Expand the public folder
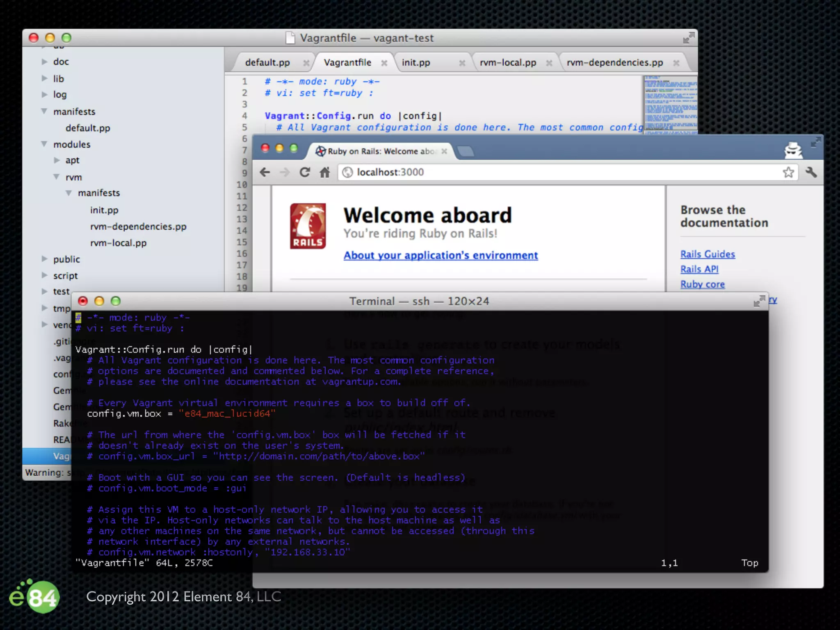840x630 pixels. [x=44, y=259]
